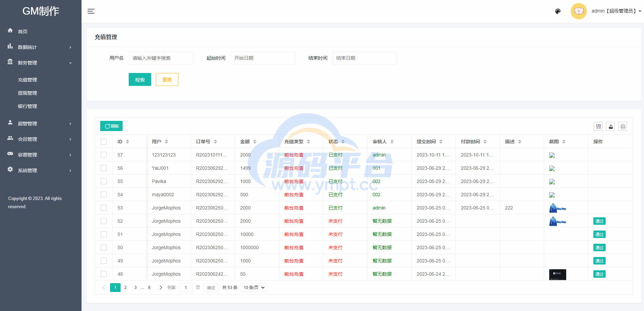
Task: Click the person icon for 超管管理
Action: (10, 123)
